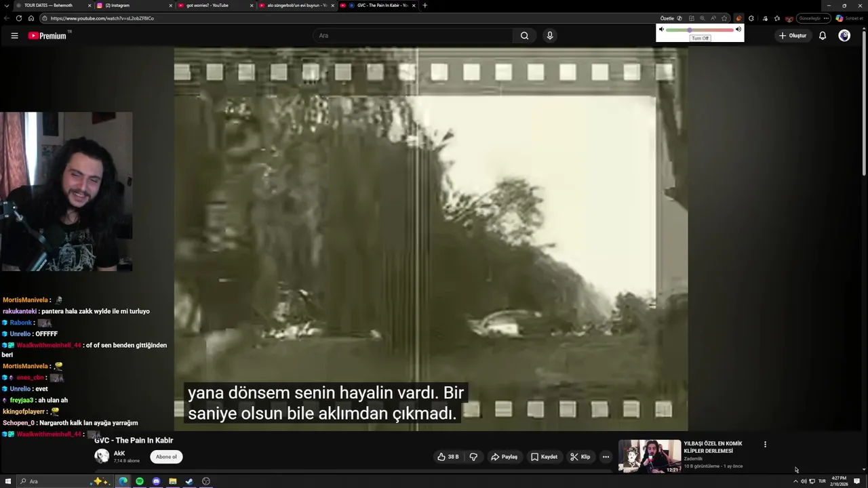Screen dimensions: 868x488
Task: Open more actions ellipsis under video
Action: pos(606,457)
